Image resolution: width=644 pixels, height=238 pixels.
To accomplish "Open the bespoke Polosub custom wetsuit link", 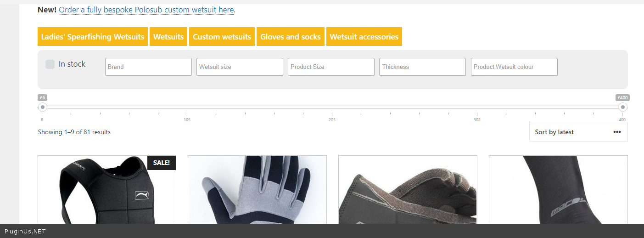I will (x=146, y=10).
